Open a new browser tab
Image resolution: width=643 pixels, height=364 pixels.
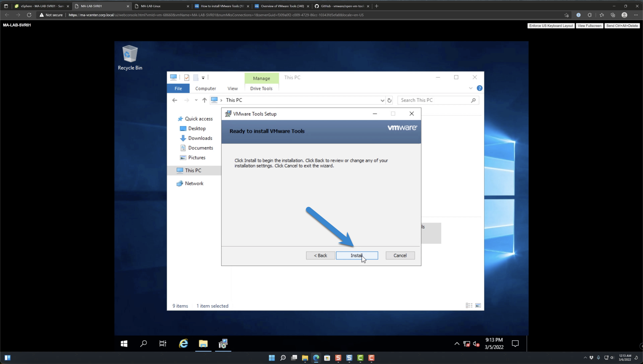(x=376, y=6)
